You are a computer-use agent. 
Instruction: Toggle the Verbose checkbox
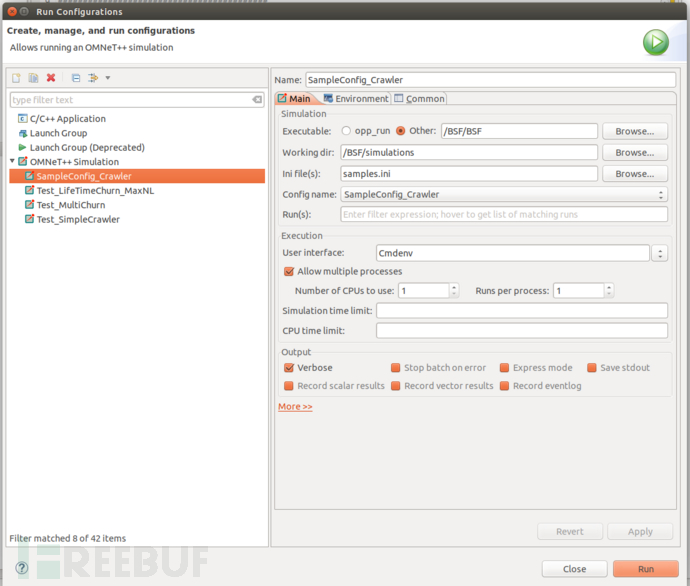(x=289, y=367)
